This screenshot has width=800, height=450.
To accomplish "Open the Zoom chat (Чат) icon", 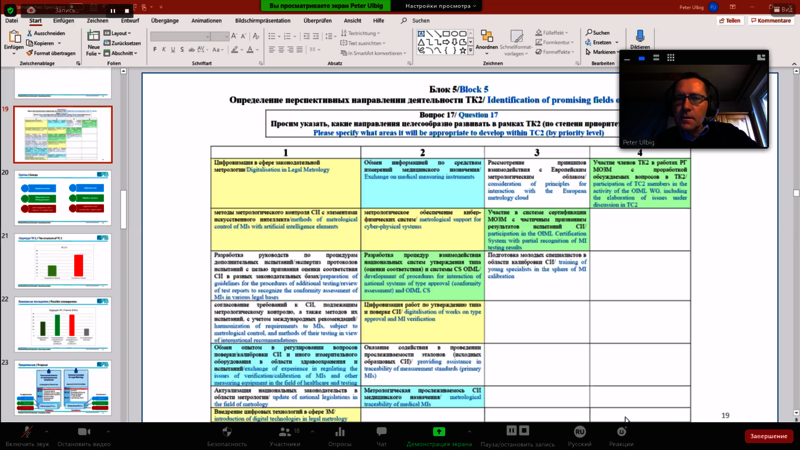I will [381, 432].
